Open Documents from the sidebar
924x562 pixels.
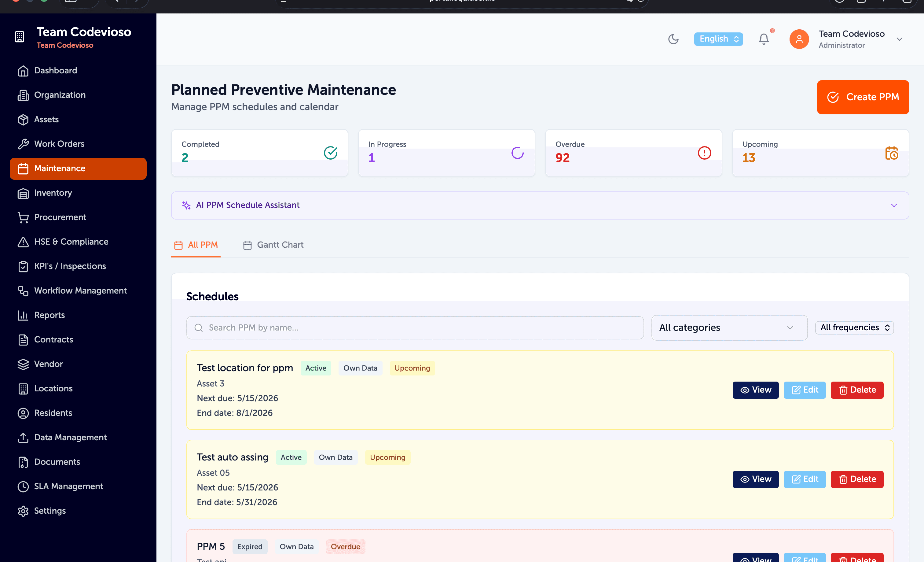[x=78, y=462]
